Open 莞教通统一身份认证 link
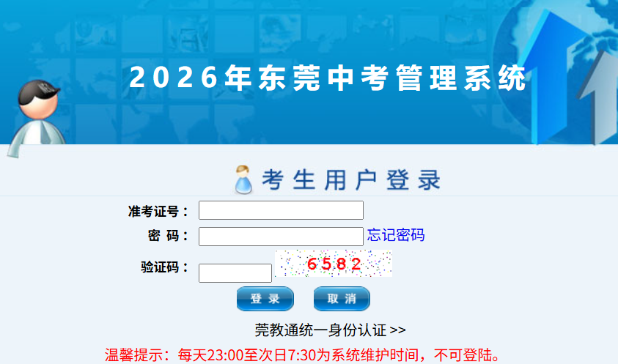This screenshot has width=618, height=364. [x=331, y=330]
